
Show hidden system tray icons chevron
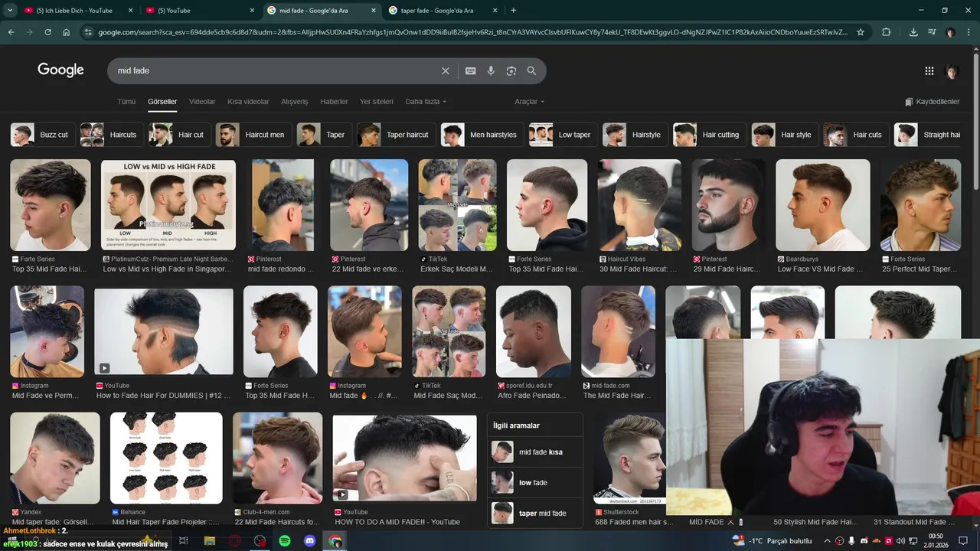point(827,541)
